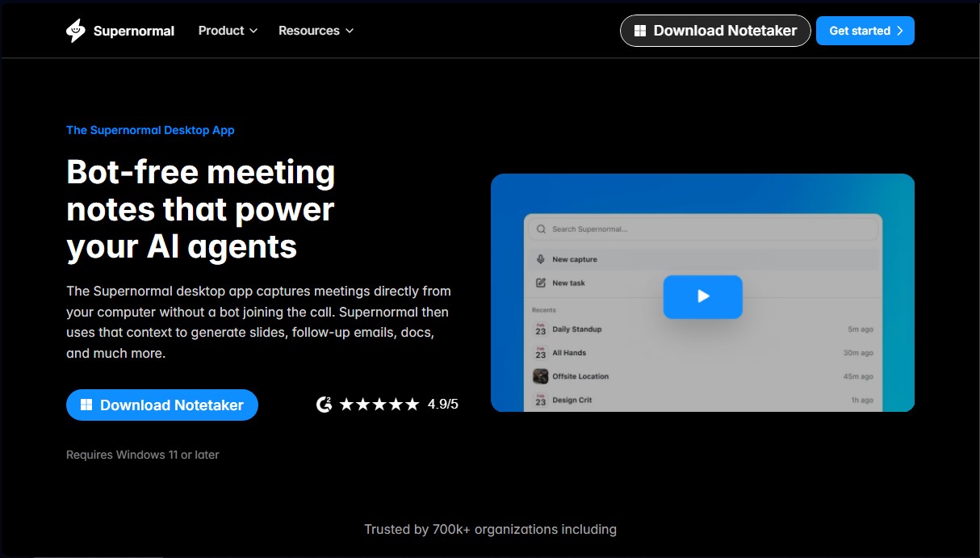Open the Design Crit recent item

tap(702, 400)
